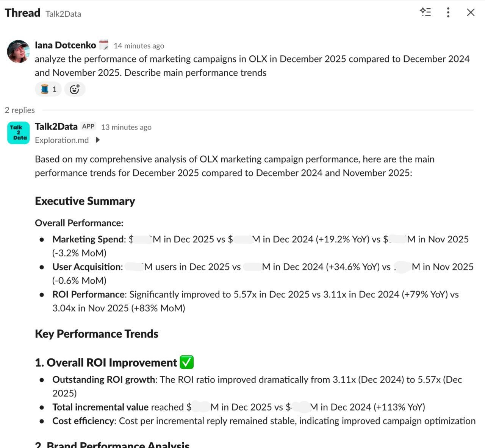Click the APP badge next to Talk2Data

88,126
